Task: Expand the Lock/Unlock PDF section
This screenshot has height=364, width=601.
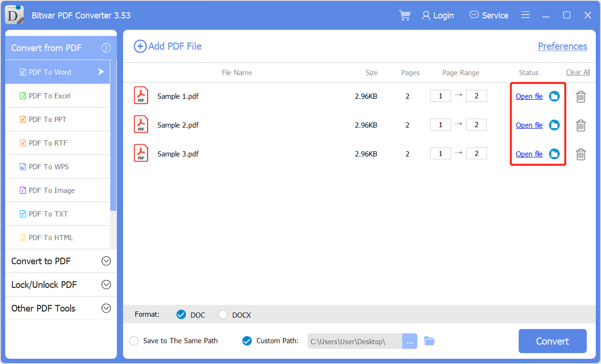Action: 106,285
